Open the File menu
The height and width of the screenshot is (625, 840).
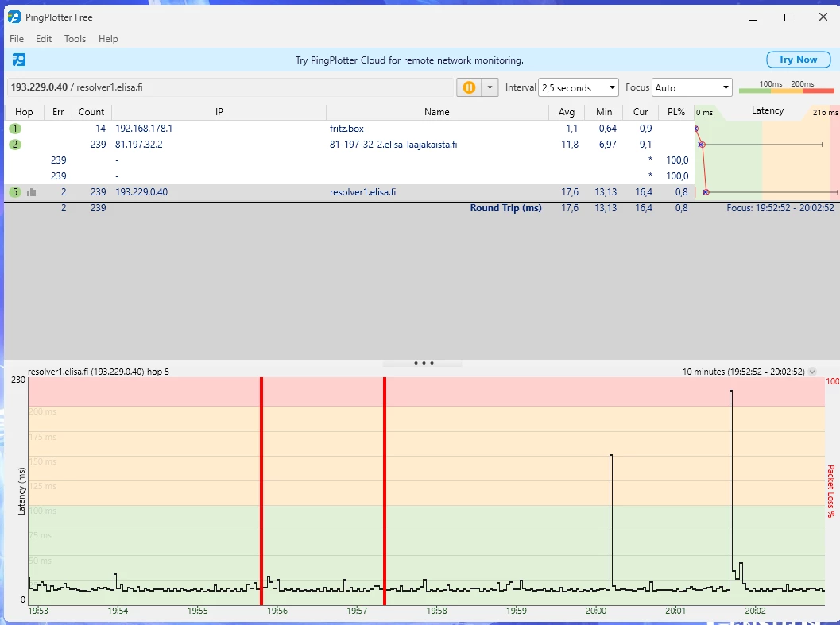[17, 39]
